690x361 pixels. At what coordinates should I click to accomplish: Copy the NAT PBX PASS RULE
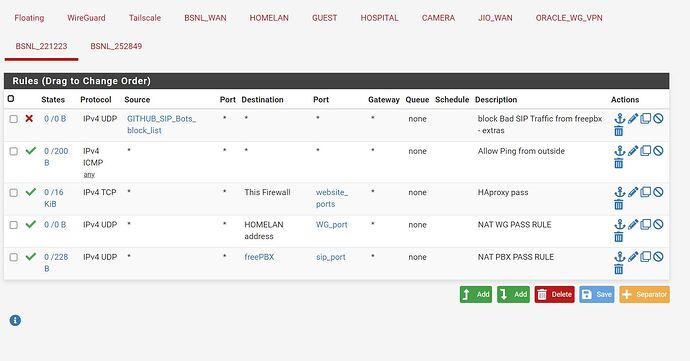pyautogui.click(x=646, y=257)
